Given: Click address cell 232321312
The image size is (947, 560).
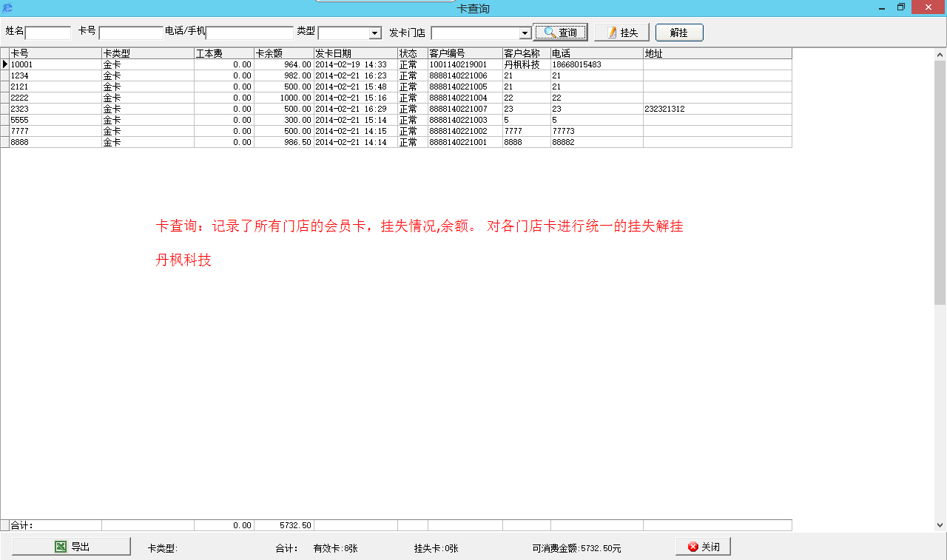Looking at the screenshot, I should pos(718,109).
